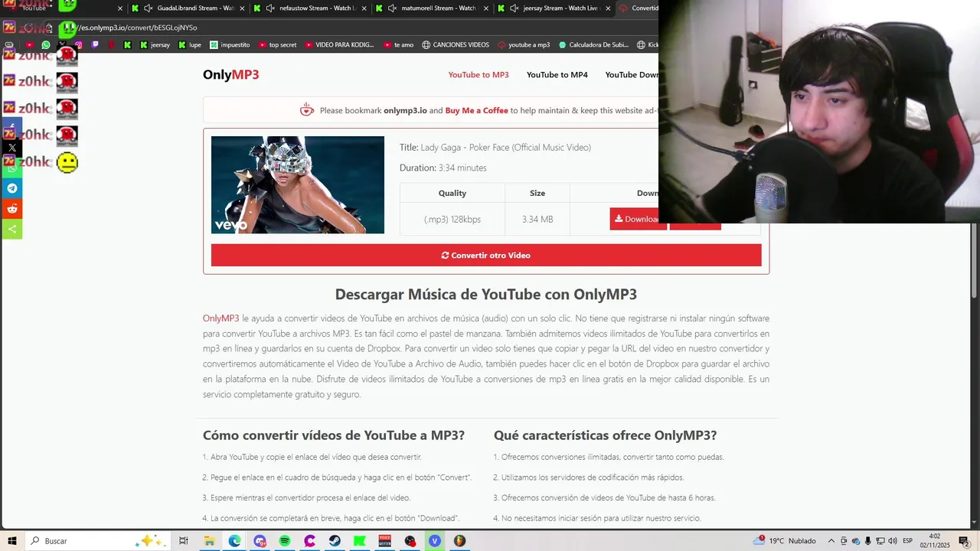
Task: Click the coffee cup icon in banner
Action: [307, 109]
